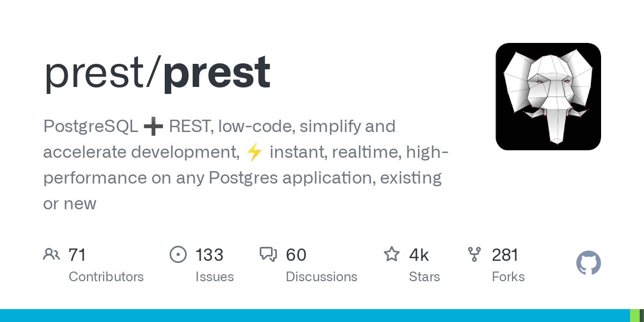Click the Issues circle-dot icon
The width and height of the screenshot is (644, 322).
coord(178,254)
